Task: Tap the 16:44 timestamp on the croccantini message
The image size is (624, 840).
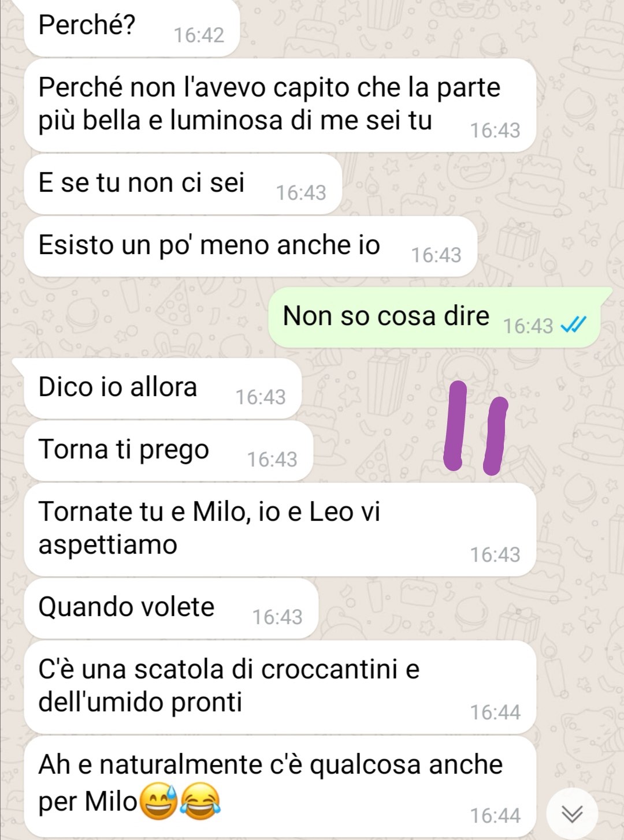Action: (x=495, y=712)
